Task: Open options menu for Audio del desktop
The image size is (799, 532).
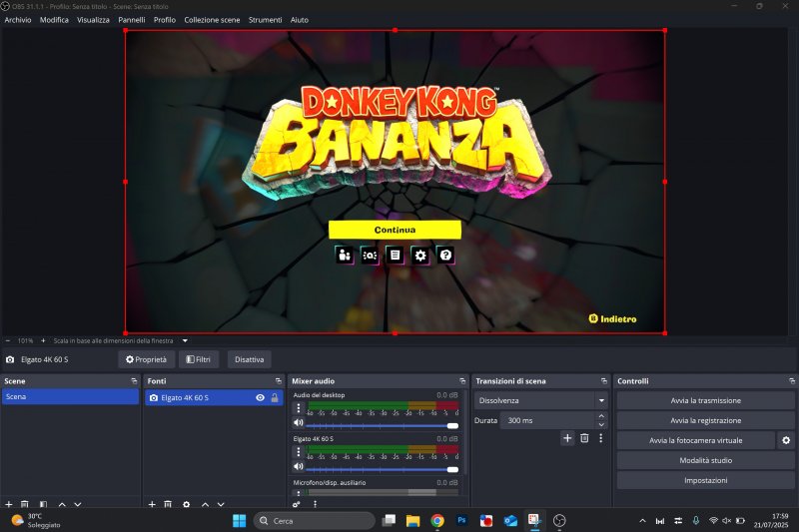Action: [x=298, y=408]
